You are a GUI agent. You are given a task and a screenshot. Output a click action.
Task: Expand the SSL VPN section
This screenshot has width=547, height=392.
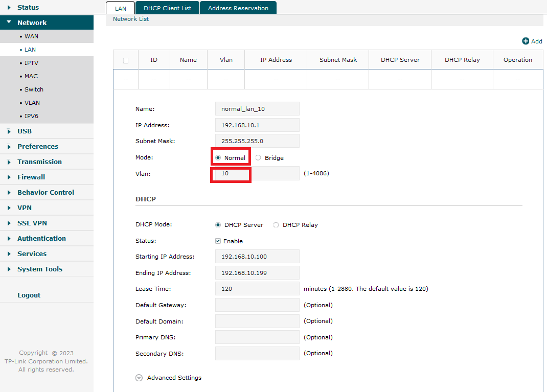(47, 223)
